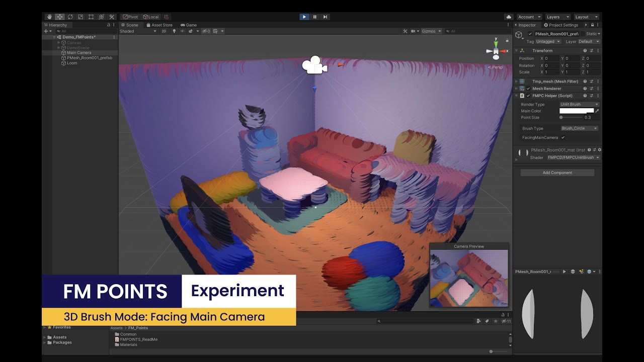Click the Add Component button

coord(557,172)
